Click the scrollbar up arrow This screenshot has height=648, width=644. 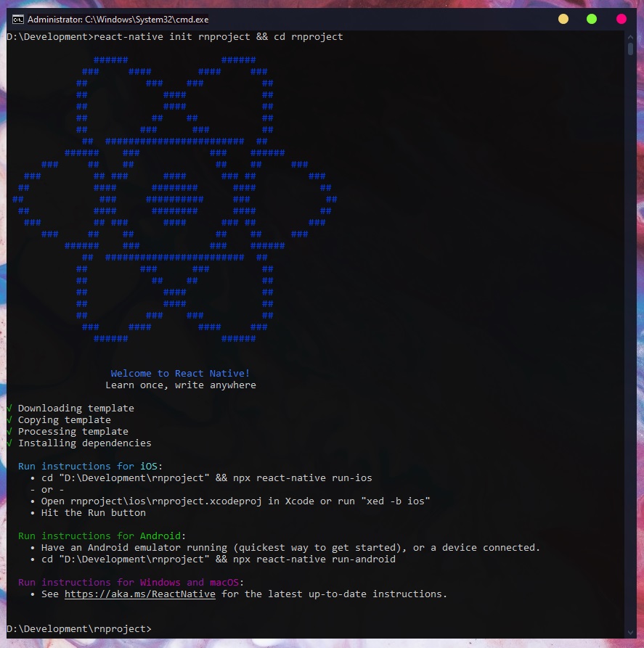point(630,37)
